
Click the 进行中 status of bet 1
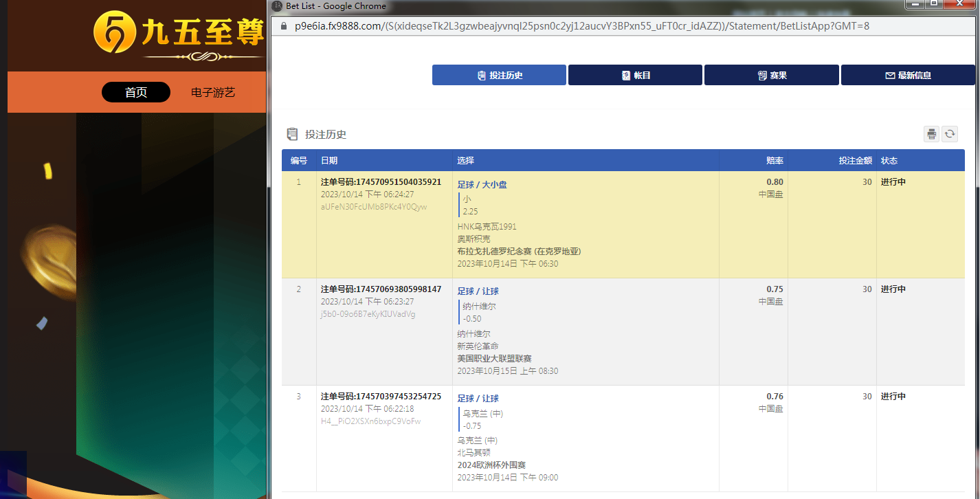coord(893,182)
